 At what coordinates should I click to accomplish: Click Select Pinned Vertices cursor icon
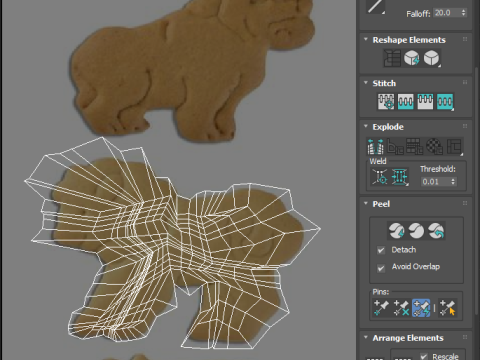[447, 308]
